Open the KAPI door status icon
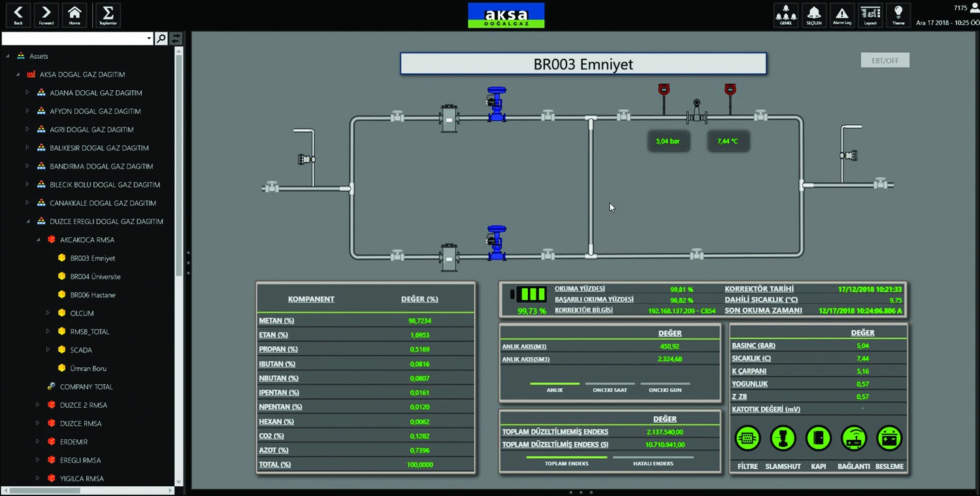Image resolution: width=980 pixels, height=496 pixels. tap(819, 438)
